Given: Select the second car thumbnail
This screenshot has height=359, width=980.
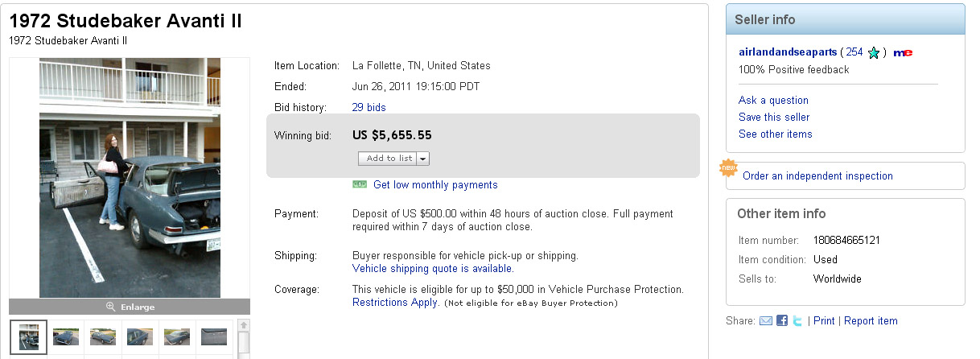Looking at the screenshot, I should click(66, 336).
